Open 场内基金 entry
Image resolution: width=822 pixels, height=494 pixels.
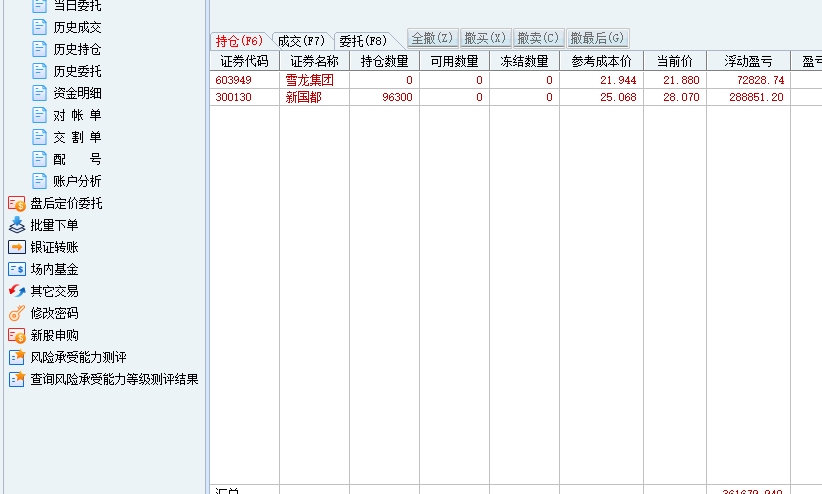[54, 270]
